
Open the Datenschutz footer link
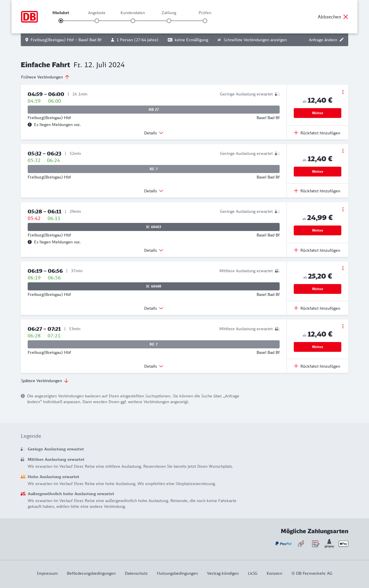(x=136, y=573)
